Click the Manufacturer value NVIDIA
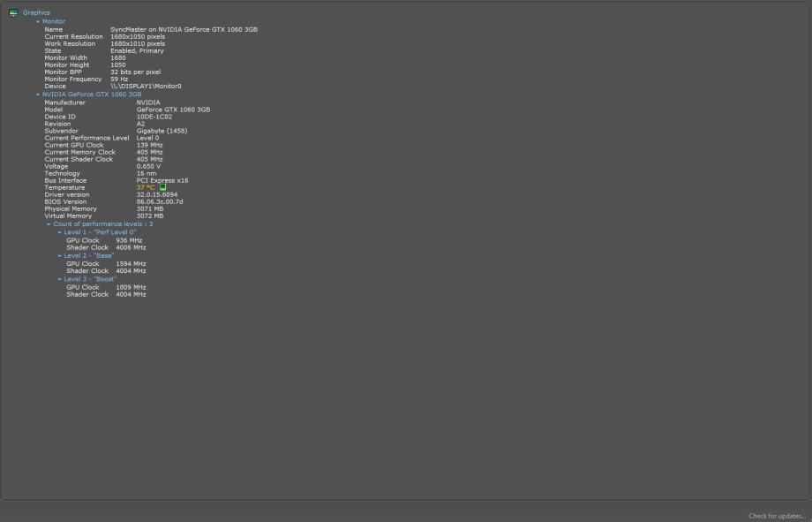The image size is (812, 522). pos(148,102)
